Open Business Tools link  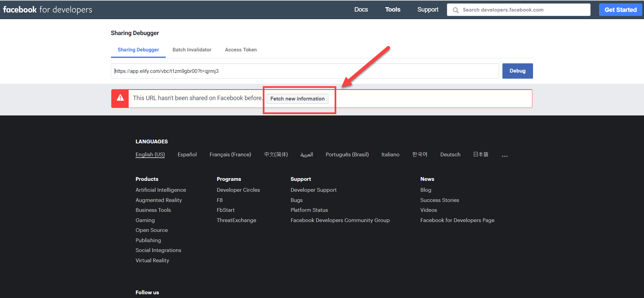coord(153,210)
